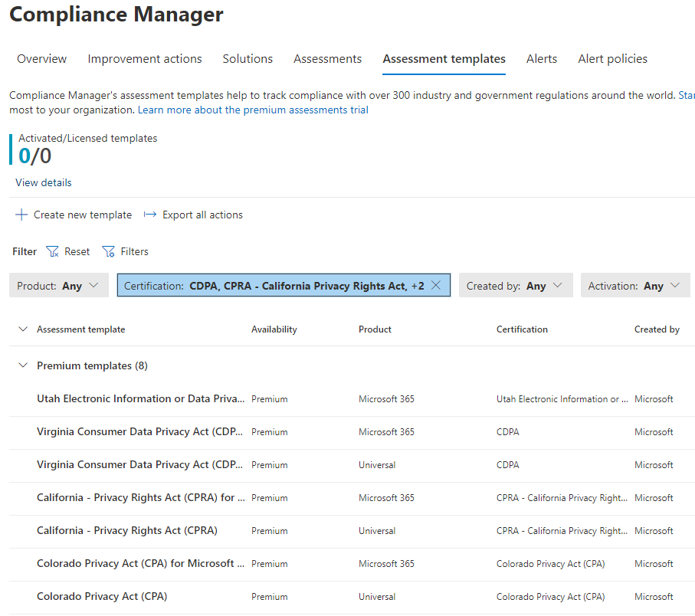Collapse the Premium templates (8) group

(x=23, y=365)
